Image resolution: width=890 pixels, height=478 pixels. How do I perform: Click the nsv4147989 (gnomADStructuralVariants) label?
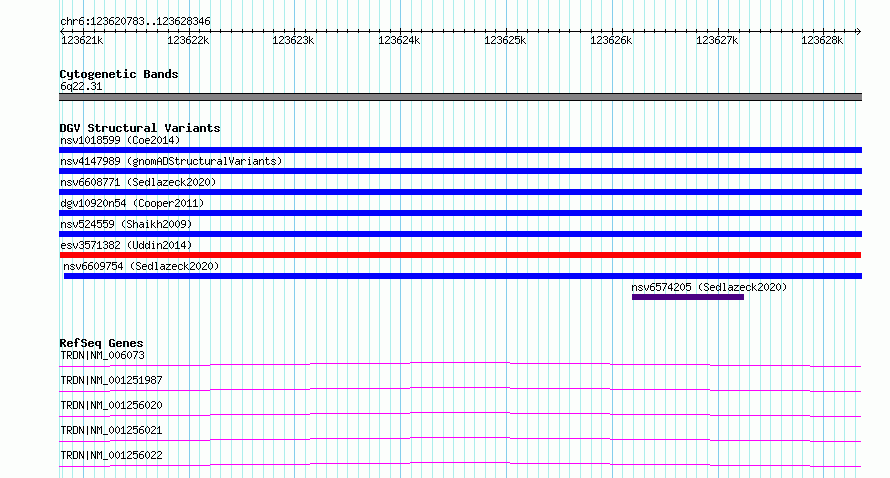tap(171, 161)
